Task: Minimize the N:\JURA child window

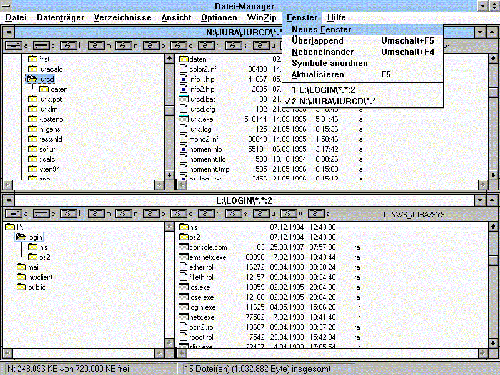Action: point(480,32)
